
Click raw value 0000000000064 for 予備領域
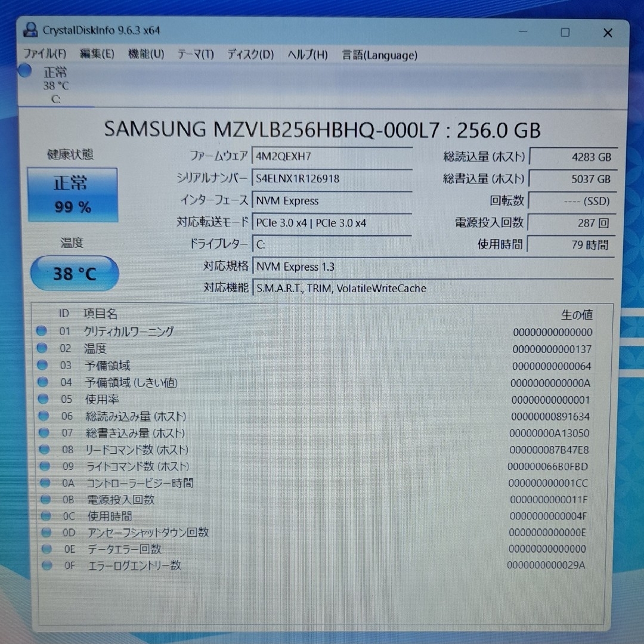point(552,366)
